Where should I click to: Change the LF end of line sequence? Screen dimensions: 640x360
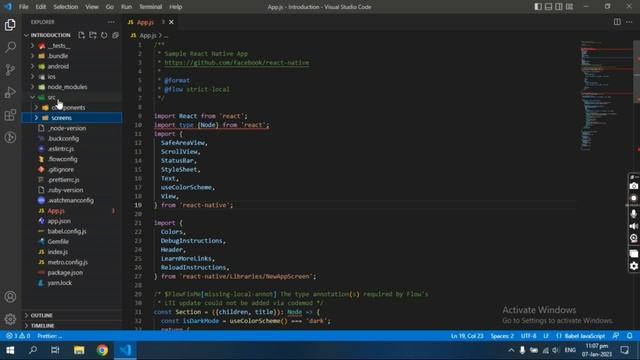point(546,336)
